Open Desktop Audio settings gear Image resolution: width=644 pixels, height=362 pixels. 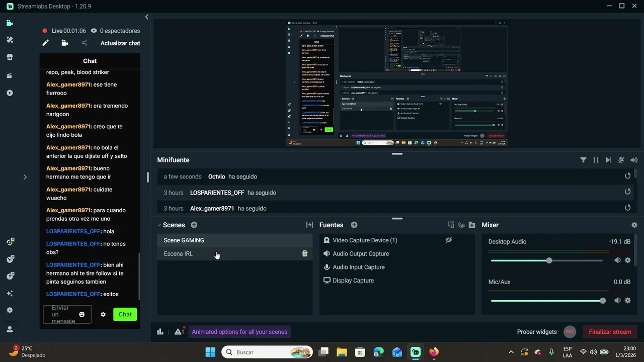[628, 260]
